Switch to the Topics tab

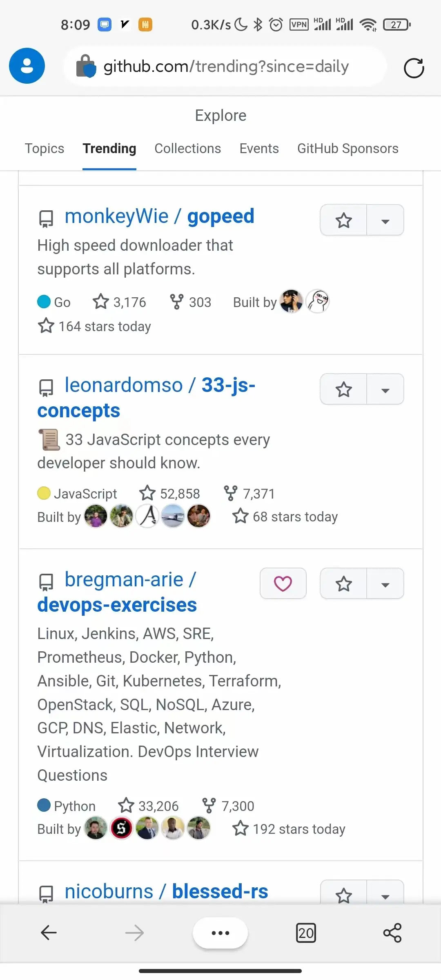pos(45,149)
